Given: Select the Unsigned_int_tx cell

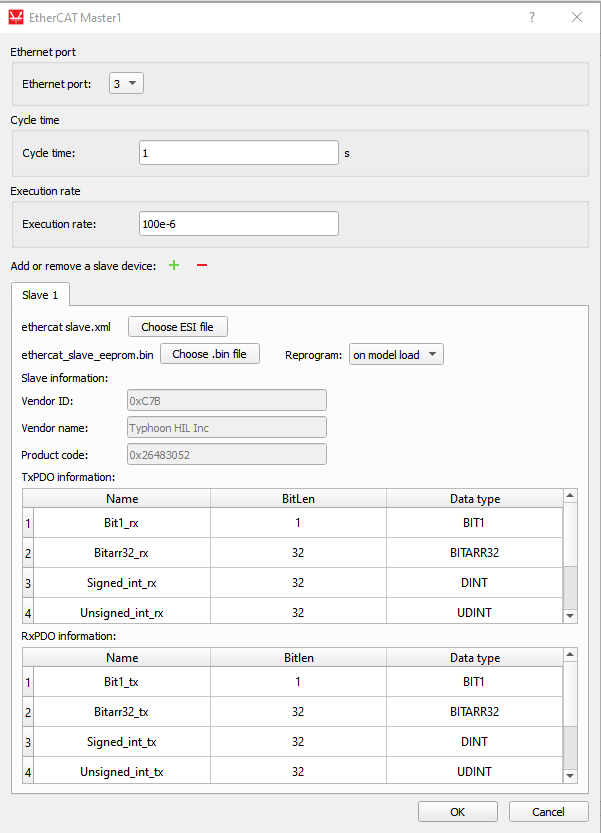Looking at the screenshot, I should point(122,770).
